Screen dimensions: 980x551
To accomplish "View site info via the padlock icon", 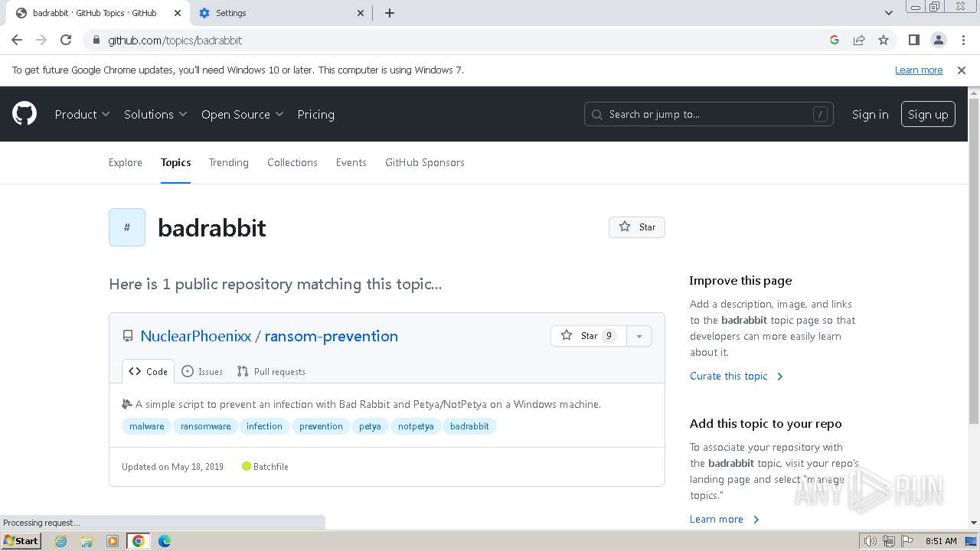I will 96,40.
